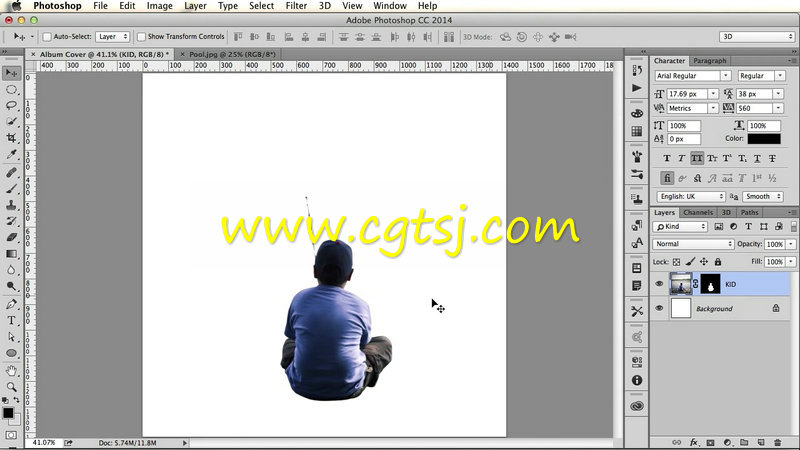Open the 3D workspace dropdown
The height and width of the screenshot is (450, 800).
click(757, 37)
